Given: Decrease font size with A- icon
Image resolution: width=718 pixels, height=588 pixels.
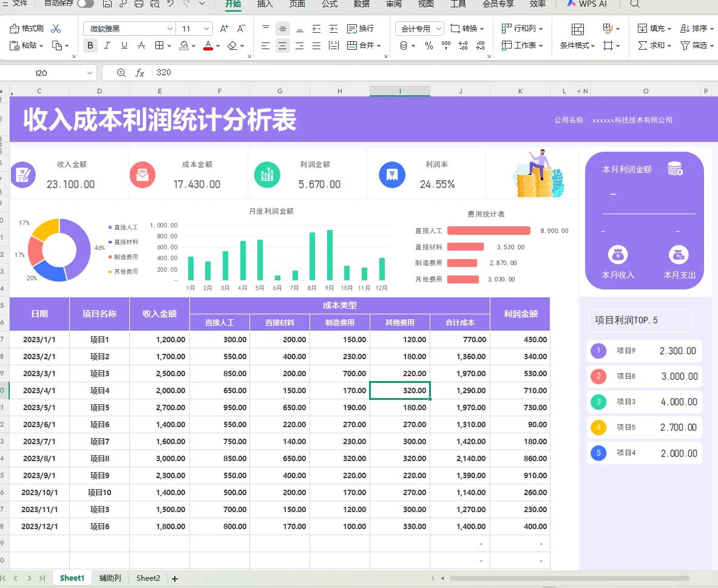Looking at the screenshot, I should [242, 29].
